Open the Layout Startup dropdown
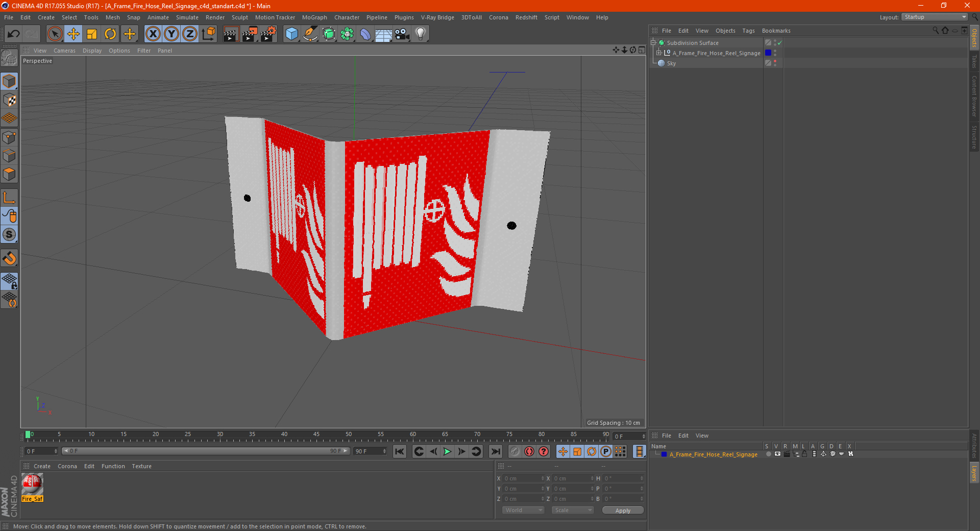This screenshot has width=980, height=531. tap(935, 17)
